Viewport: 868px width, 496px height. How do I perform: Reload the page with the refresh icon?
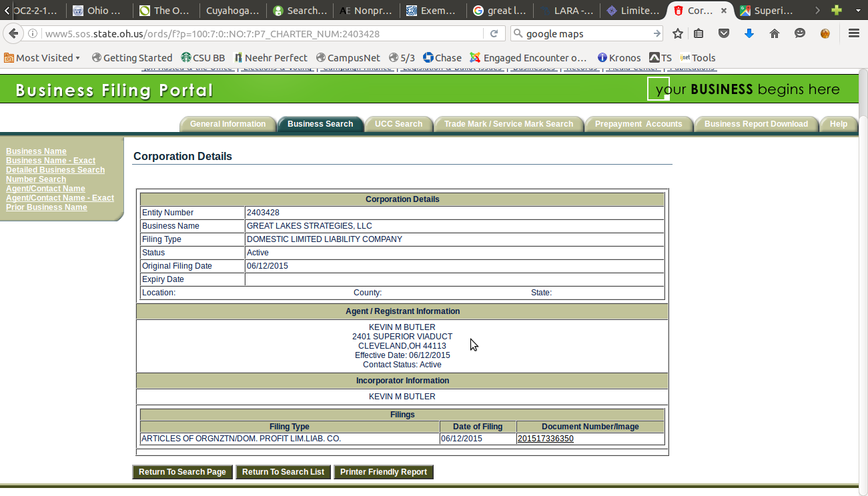point(494,34)
